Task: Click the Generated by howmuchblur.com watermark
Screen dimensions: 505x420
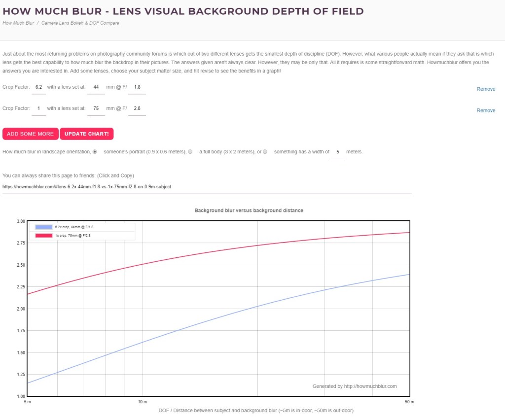Action: click(x=355, y=386)
